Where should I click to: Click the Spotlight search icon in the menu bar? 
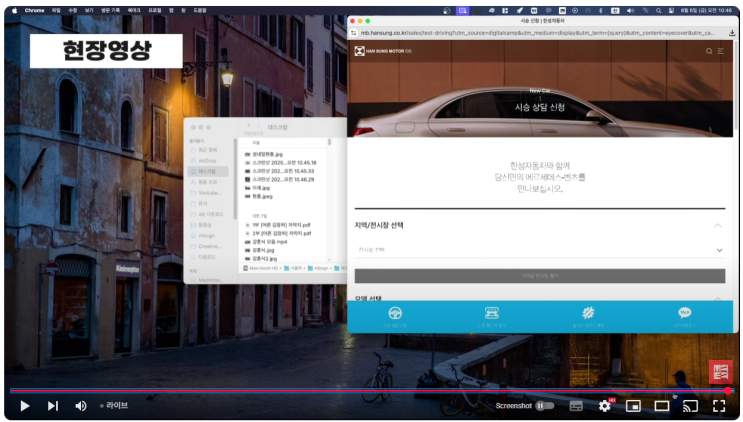659,10
